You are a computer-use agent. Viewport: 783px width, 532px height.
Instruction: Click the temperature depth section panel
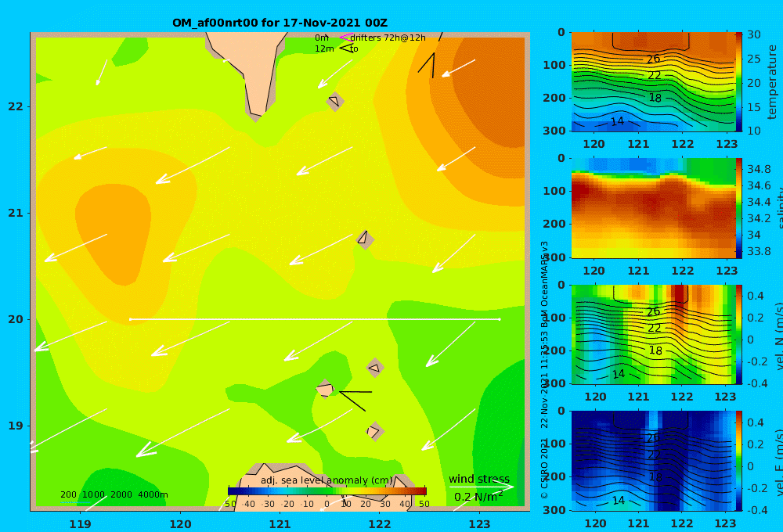[x=653, y=82]
